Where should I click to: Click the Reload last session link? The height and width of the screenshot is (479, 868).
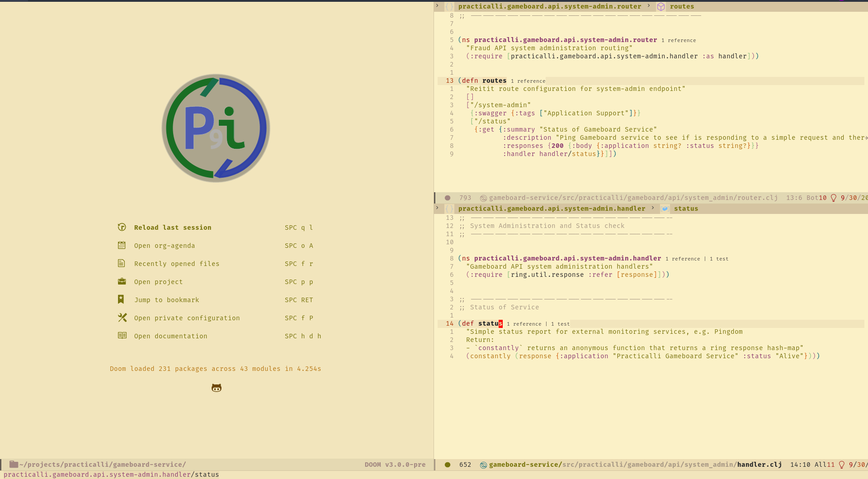pyautogui.click(x=172, y=227)
